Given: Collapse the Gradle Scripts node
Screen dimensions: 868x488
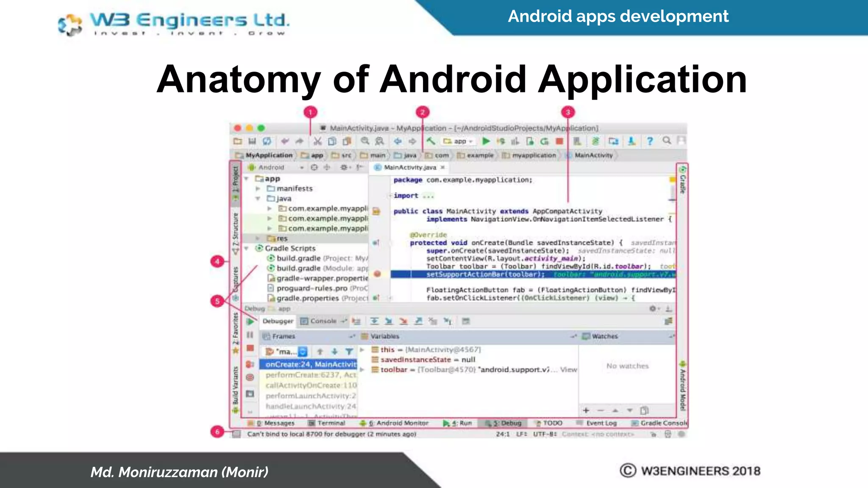Looking at the screenshot, I should click(x=247, y=248).
